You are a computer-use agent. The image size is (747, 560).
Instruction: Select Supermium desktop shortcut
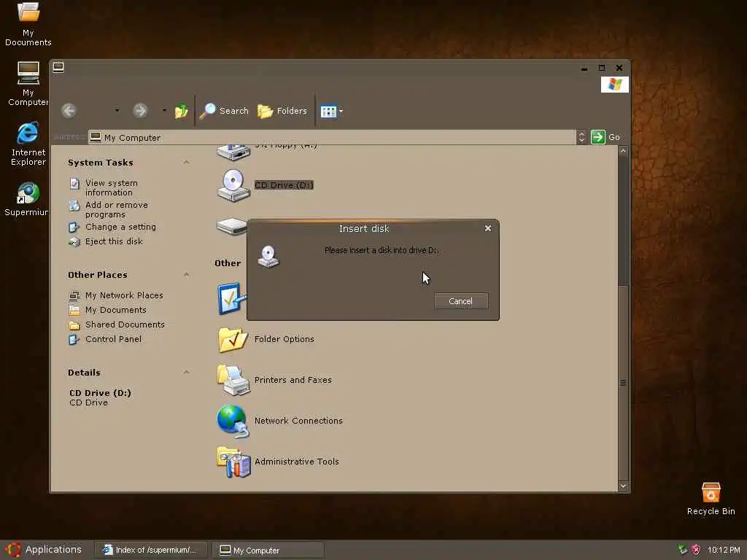point(27,199)
